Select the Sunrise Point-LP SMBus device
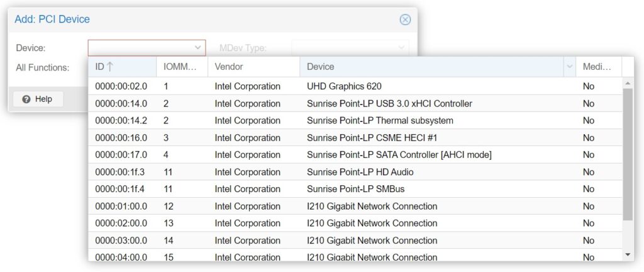The image size is (644, 272). [x=356, y=189]
